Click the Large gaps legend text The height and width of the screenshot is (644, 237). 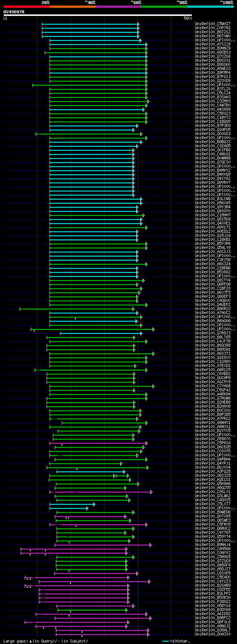pyautogui.click(x=46, y=641)
